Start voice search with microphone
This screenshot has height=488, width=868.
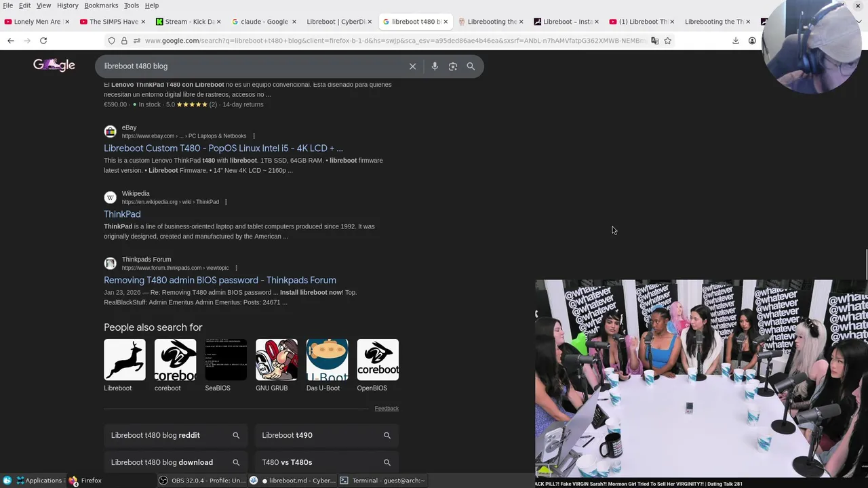tap(435, 66)
